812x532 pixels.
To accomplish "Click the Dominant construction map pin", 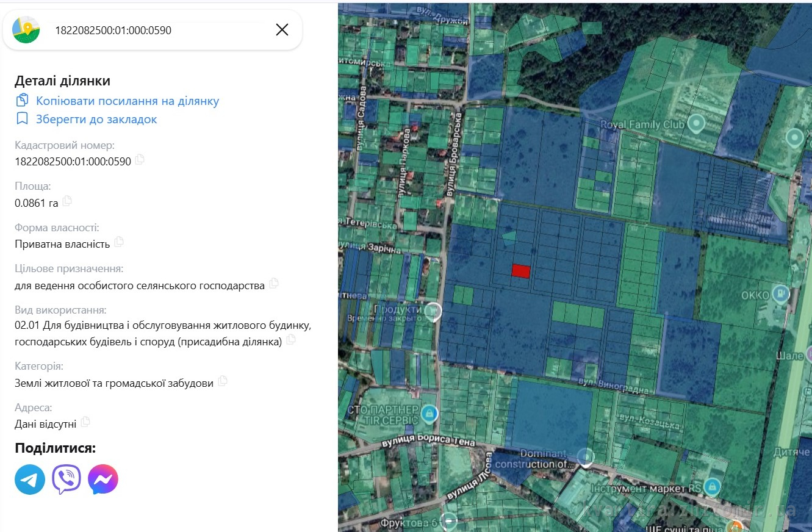I will [586, 456].
